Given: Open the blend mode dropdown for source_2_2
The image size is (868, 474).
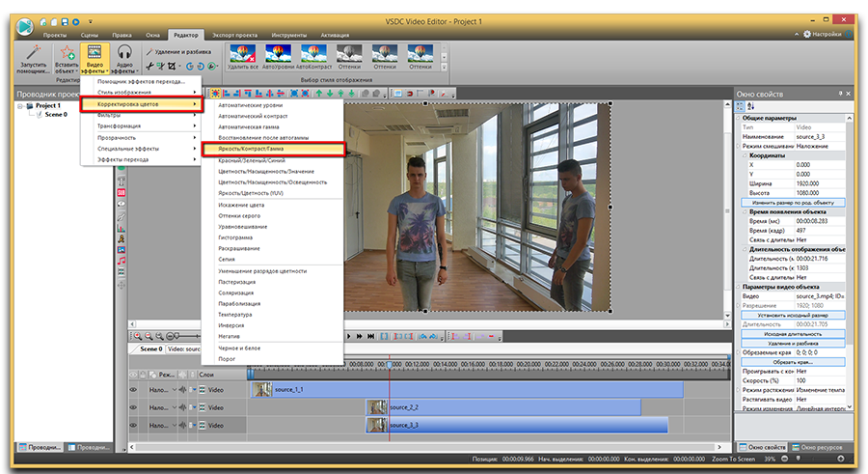Looking at the screenshot, I should [x=174, y=407].
